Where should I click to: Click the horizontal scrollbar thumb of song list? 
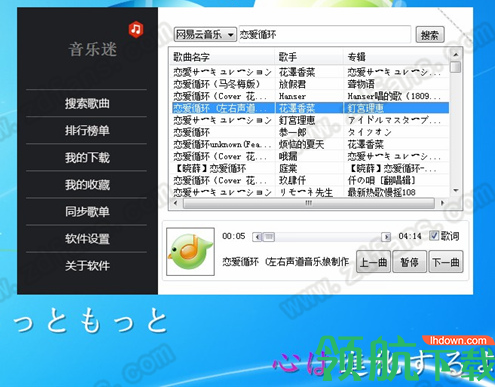pyautogui.click(x=309, y=203)
